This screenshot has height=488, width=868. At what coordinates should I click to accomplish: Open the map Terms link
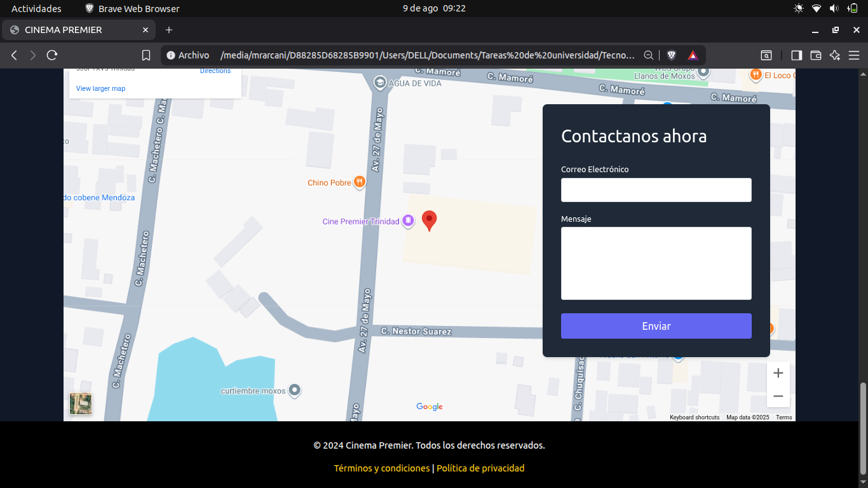784,417
